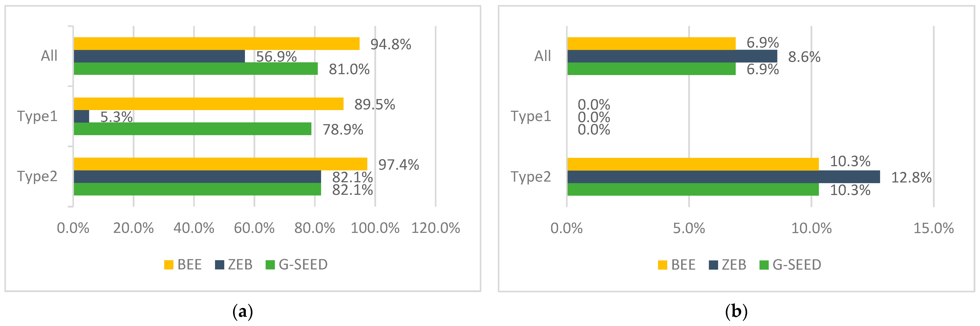Viewport: 980px width, 326px height.
Task: Click the dark blue ZEB legend swatch in chart (a)
Action: (219, 265)
